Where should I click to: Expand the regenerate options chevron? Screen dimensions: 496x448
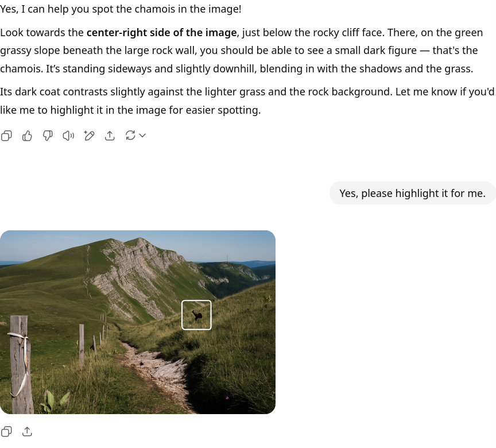tap(142, 136)
